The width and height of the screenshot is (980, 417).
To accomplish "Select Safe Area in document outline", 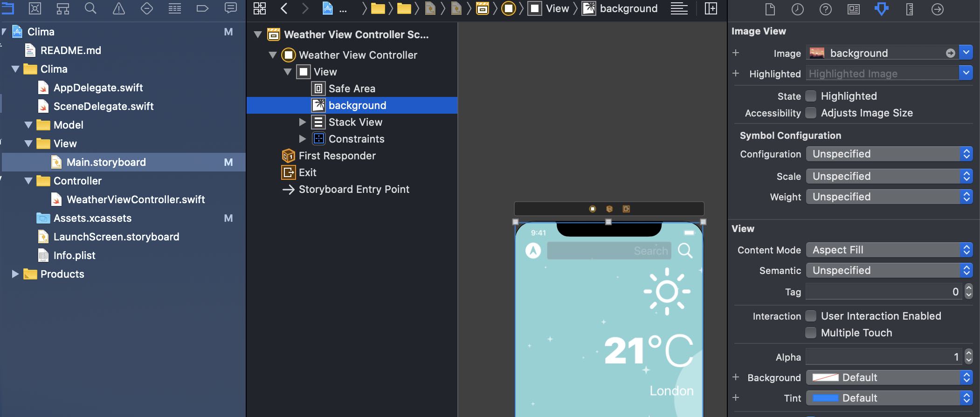I will point(352,89).
